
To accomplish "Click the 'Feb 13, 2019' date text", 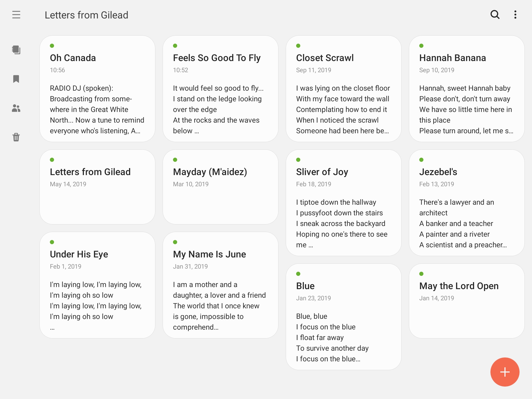I will pos(437,184).
